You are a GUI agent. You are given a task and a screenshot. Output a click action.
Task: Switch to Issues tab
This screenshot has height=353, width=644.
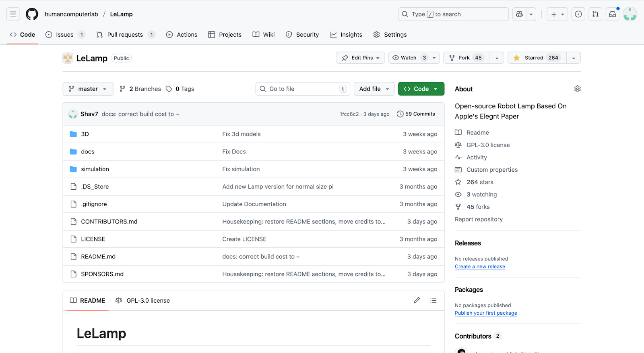click(x=65, y=35)
